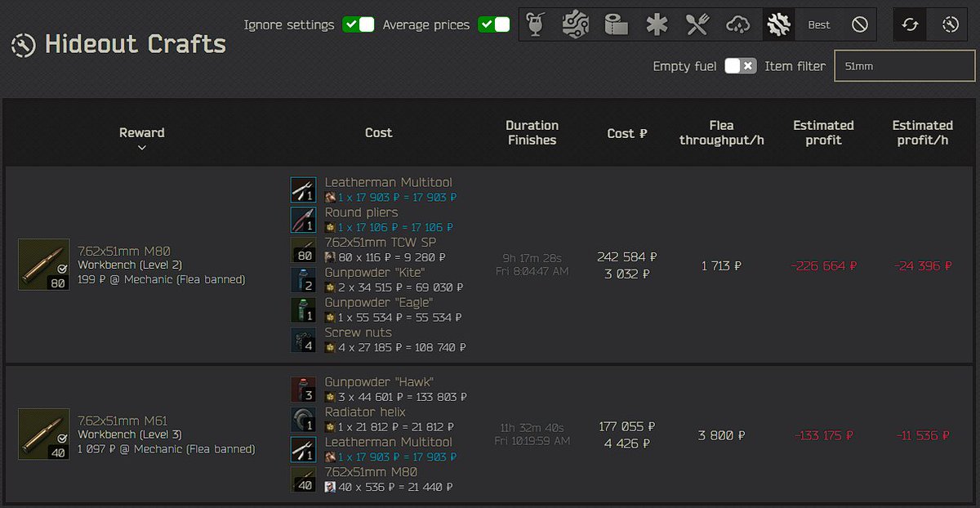Open the Gunpowder "Eagle" link

pyautogui.click(x=379, y=302)
